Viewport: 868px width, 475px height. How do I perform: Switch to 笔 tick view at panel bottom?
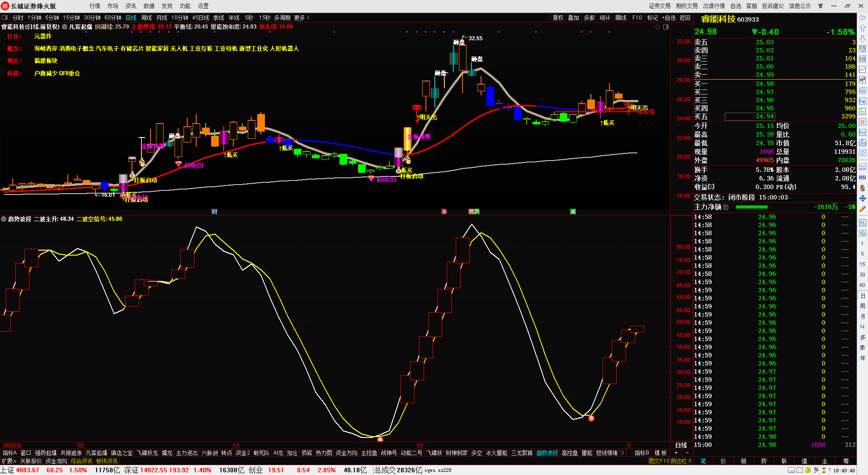(703, 461)
